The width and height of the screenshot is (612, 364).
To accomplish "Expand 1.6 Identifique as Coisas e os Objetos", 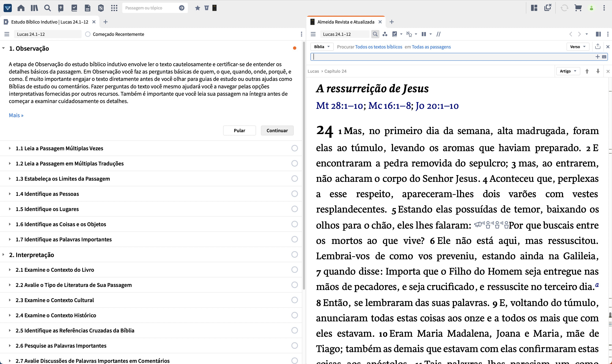I will click(10, 224).
